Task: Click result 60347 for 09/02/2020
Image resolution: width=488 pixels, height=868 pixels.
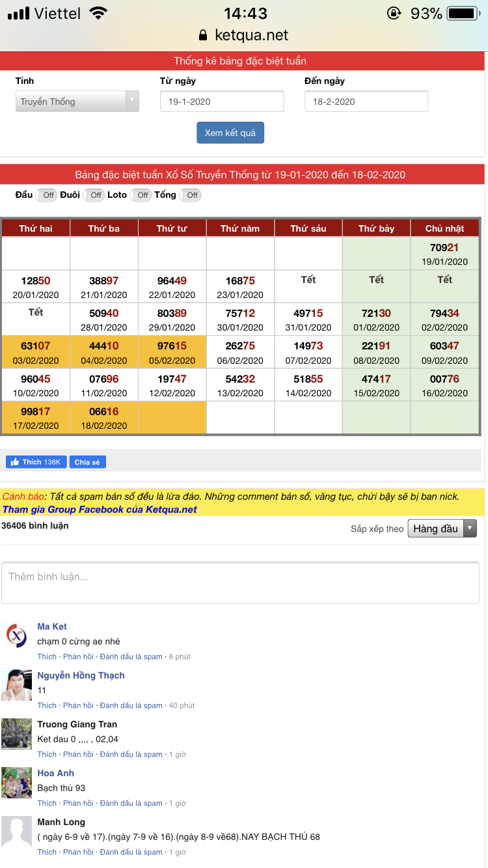Action: [x=444, y=346]
